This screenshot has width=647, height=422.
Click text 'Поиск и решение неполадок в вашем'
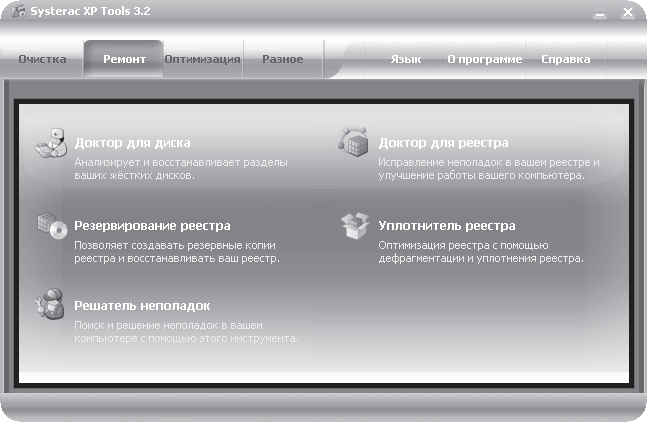click(x=168, y=325)
